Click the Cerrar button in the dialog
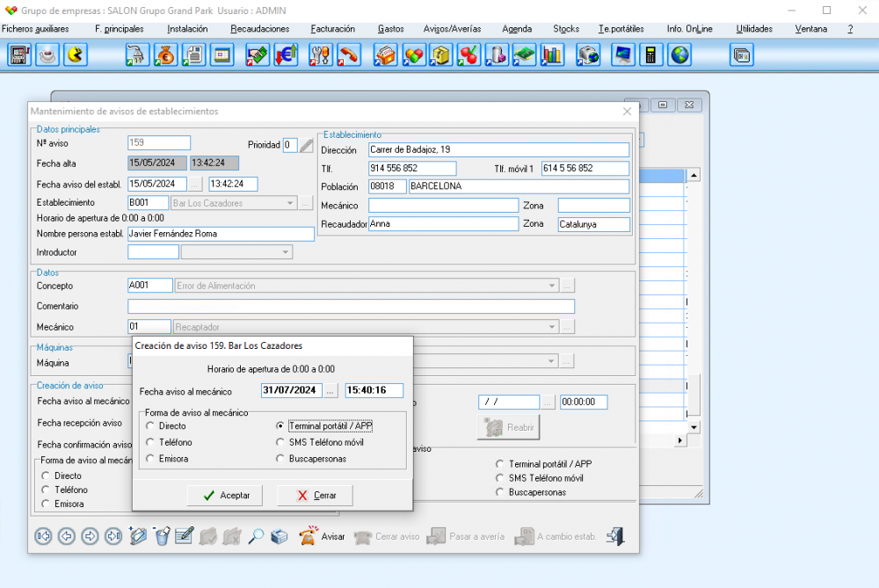The width and height of the screenshot is (879, 588). [x=315, y=496]
